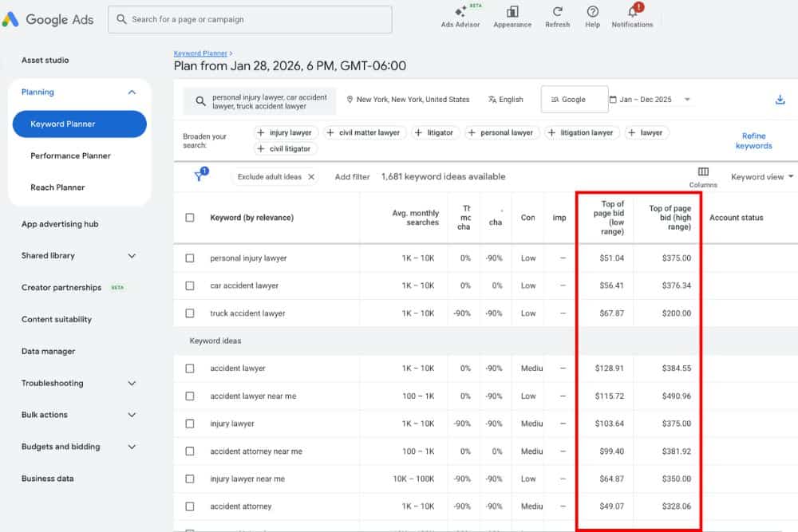Check 'car accident lawyer' row checkbox
This screenshot has width=798, height=532.
190,286
